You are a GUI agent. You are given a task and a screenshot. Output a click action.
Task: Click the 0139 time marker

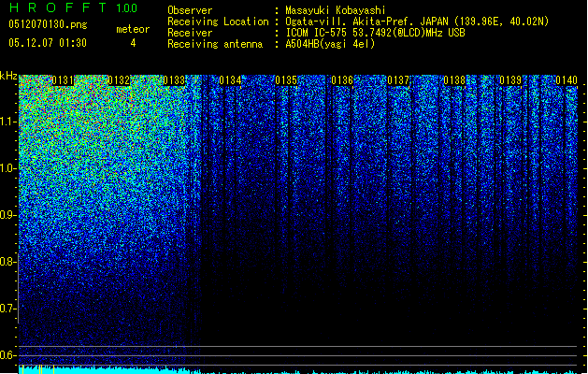[x=510, y=80]
